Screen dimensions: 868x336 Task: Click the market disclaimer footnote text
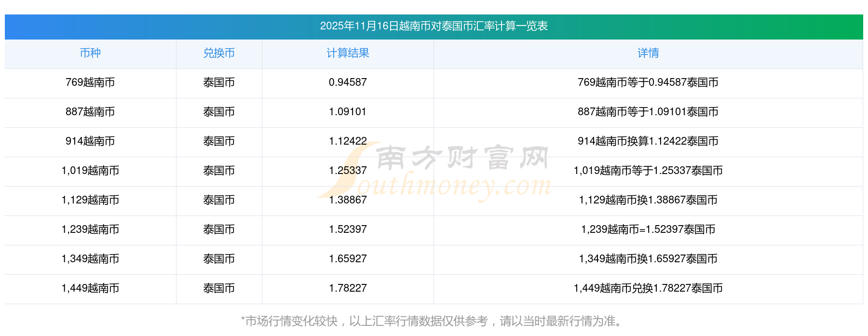(x=434, y=321)
